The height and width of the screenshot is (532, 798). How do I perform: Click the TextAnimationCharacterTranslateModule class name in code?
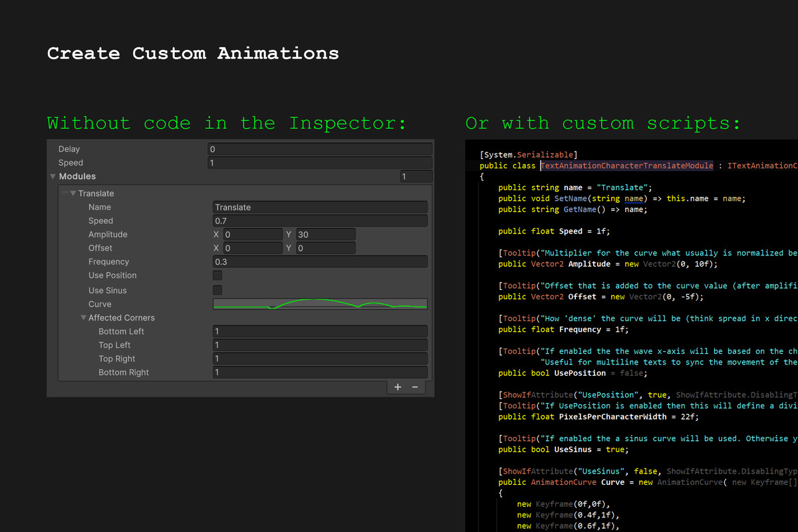click(627, 166)
